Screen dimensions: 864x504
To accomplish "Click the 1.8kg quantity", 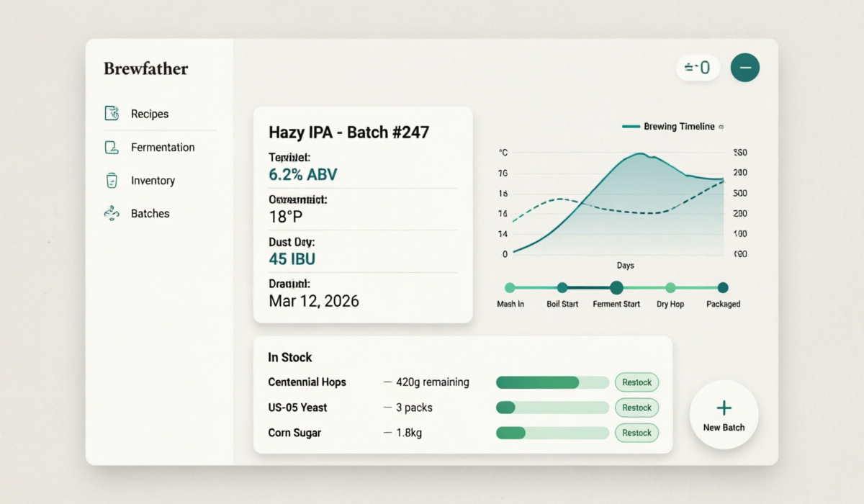I will coord(409,433).
